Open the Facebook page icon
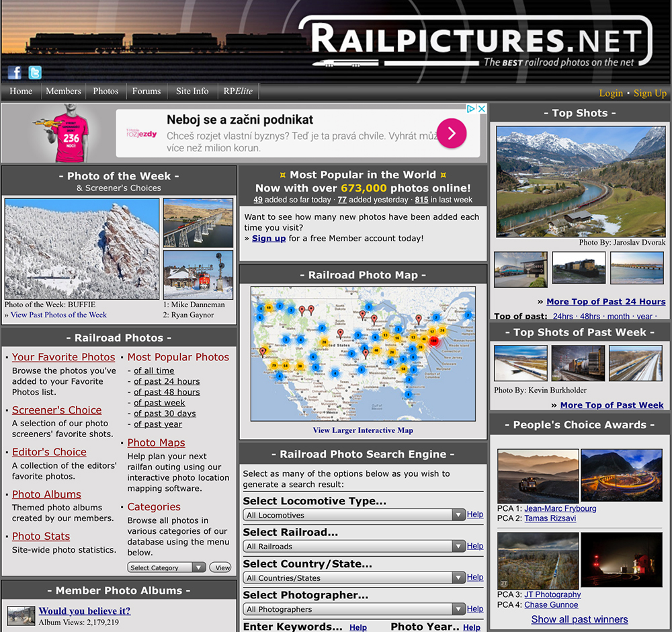This screenshot has width=672, height=632. (15, 73)
